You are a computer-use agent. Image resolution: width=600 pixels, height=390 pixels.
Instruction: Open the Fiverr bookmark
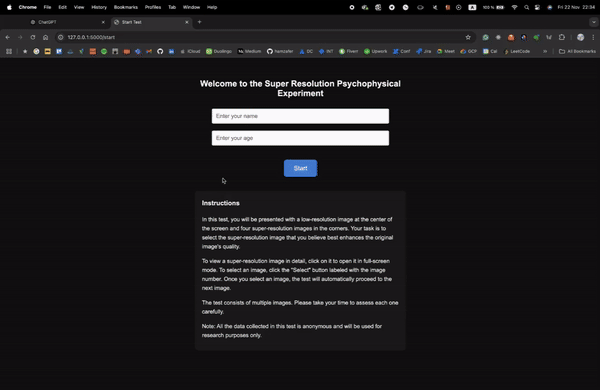pos(349,51)
